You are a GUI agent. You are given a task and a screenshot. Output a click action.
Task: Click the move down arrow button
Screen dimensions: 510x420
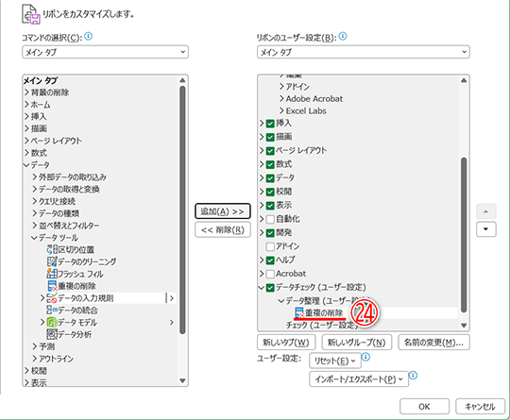[486, 229]
